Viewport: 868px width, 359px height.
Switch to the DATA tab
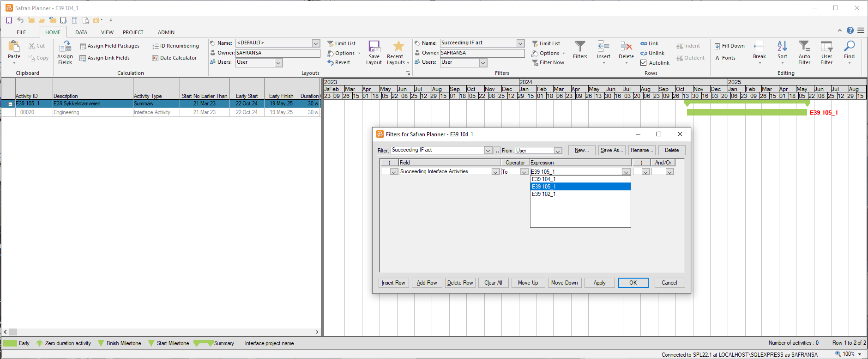(x=81, y=32)
